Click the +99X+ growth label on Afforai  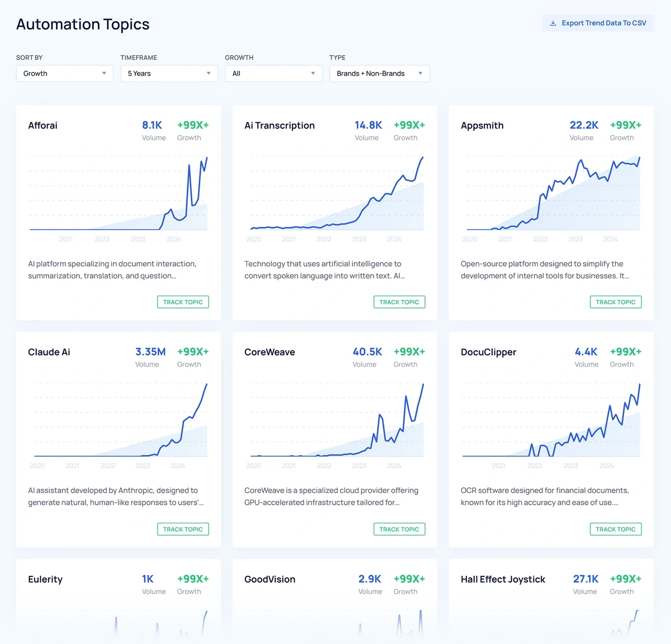pos(192,125)
